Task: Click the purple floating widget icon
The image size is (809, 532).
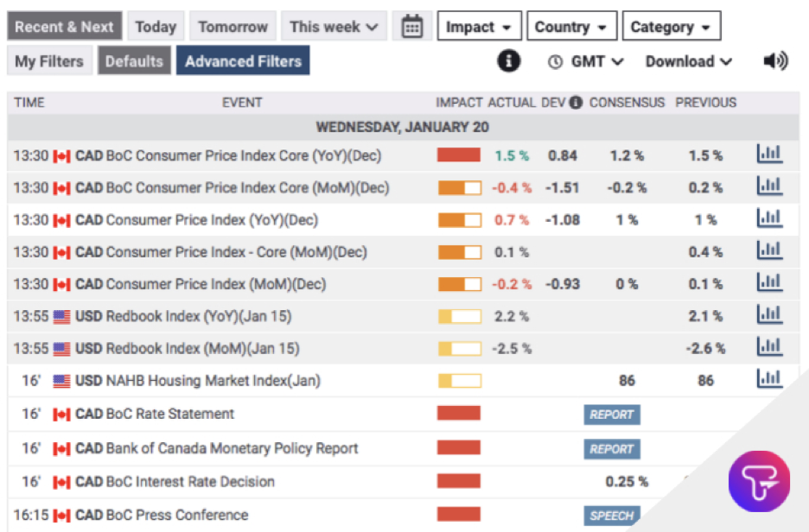Action: pos(759,482)
